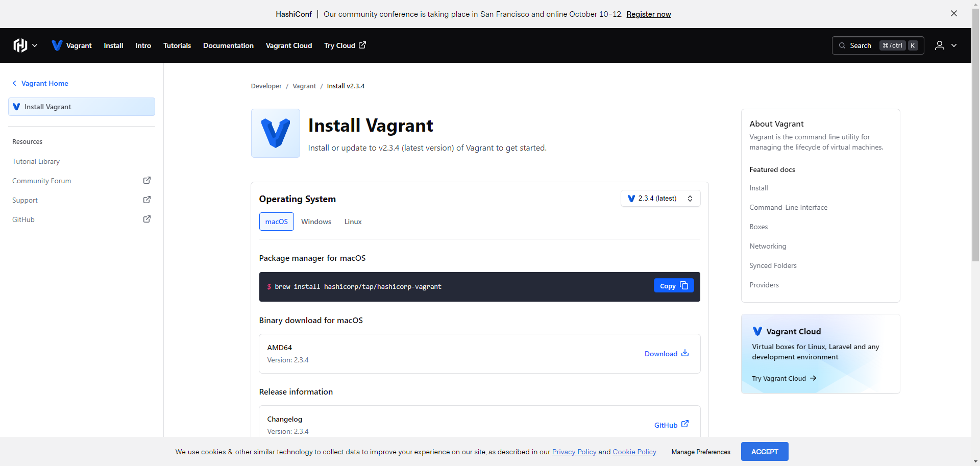Open Install in the top navigation

[113, 45]
